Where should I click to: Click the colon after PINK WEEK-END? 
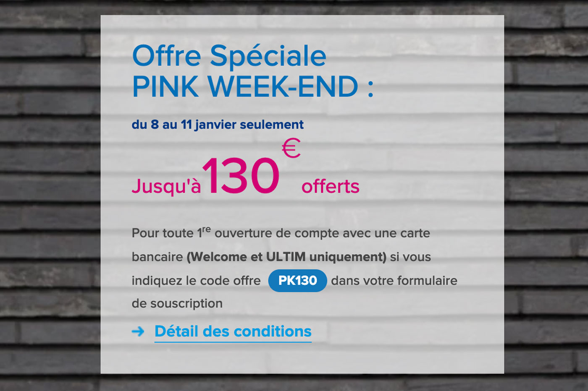pos(370,89)
